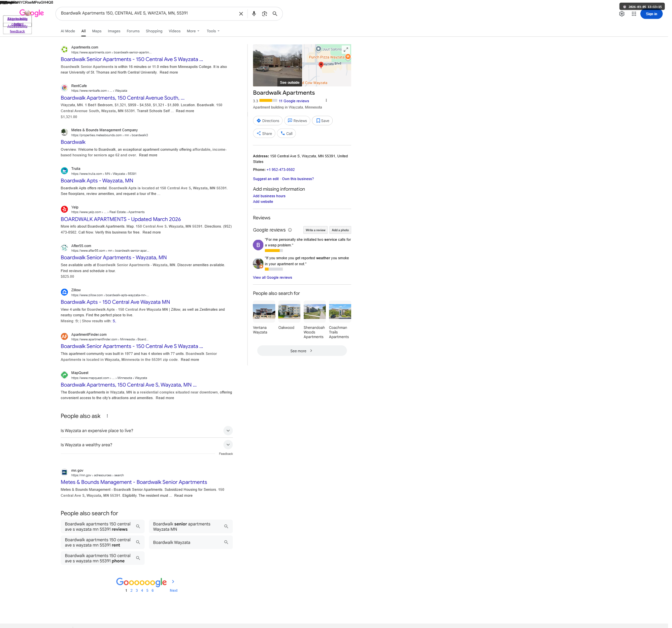
Task: Switch to AI Mode tab
Action: coord(68,31)
